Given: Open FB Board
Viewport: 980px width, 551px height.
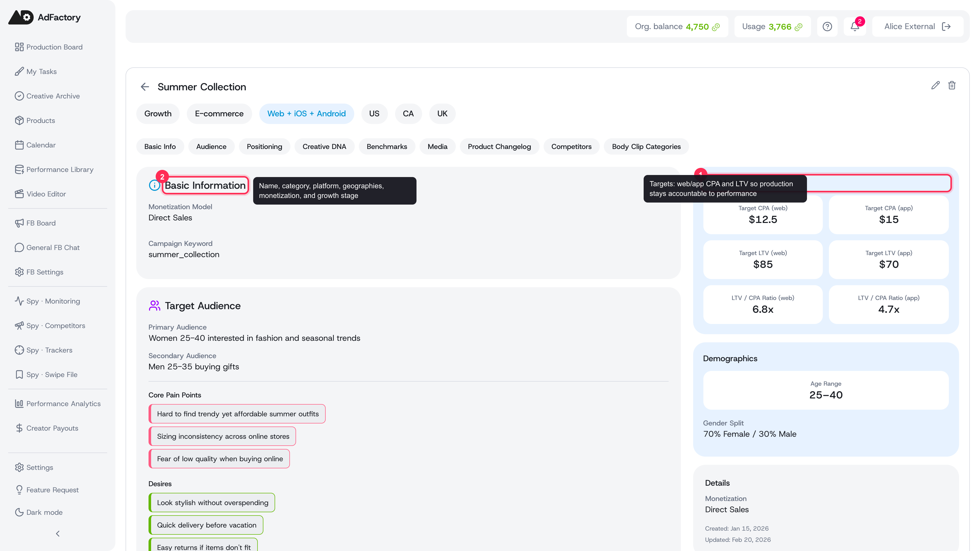Looking at the screenshot, I should tap(35, 223).
